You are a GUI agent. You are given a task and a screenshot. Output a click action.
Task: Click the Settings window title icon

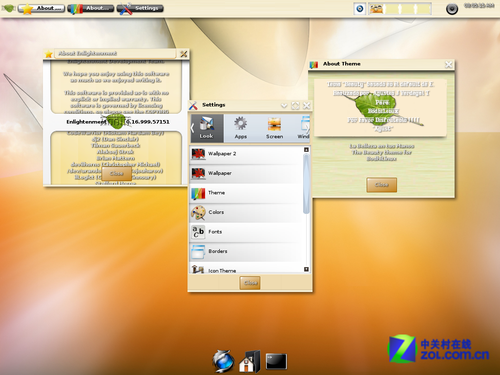[193, 106]
